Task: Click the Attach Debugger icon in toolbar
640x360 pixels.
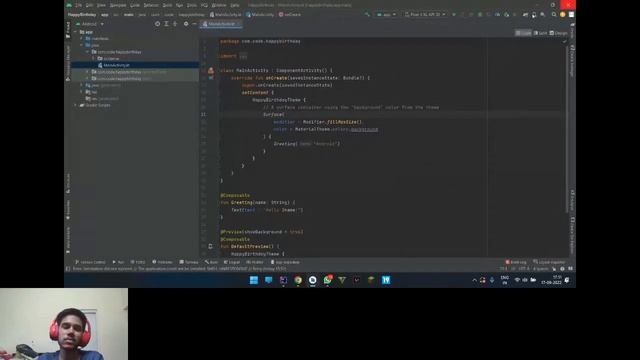Action: [x=507, y=14]
